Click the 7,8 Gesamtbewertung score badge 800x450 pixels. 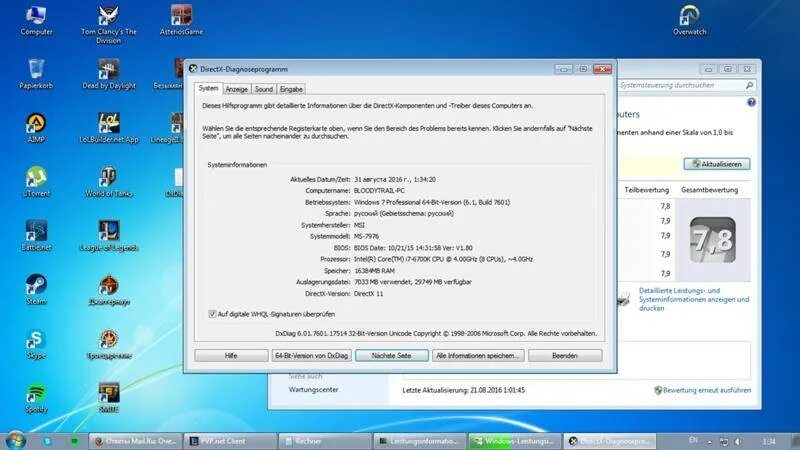pyautogui.click(x=713, y=240)
